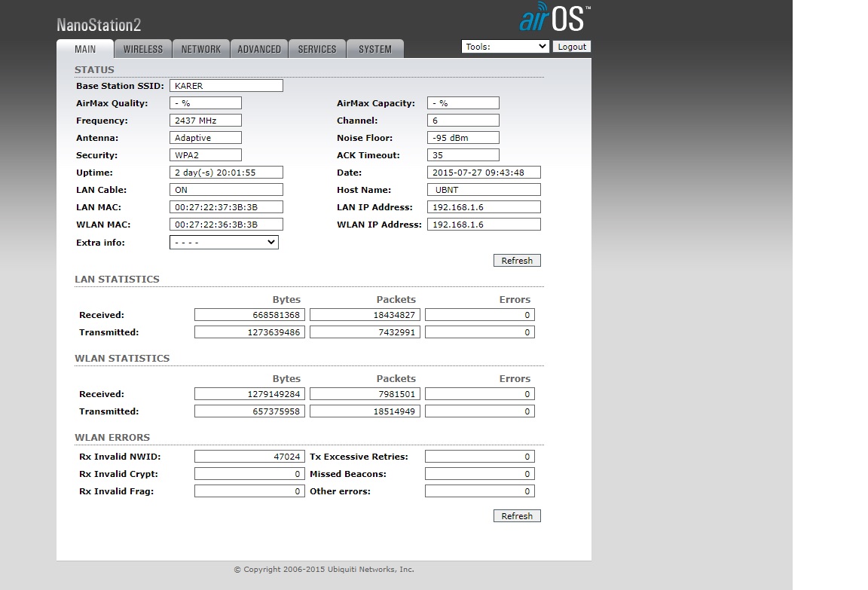Click the Noise Floor label
The image size is (868, 590).
tap(365, 138)
